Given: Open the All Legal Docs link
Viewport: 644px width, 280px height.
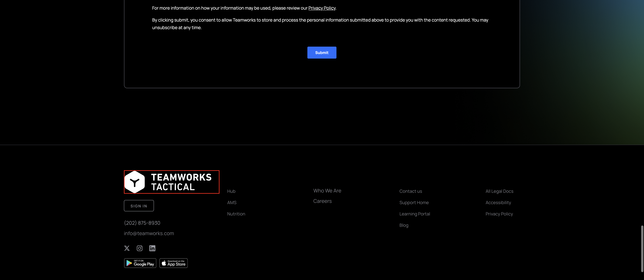Looking at the screenshot, I should click(x=499, y=191).
